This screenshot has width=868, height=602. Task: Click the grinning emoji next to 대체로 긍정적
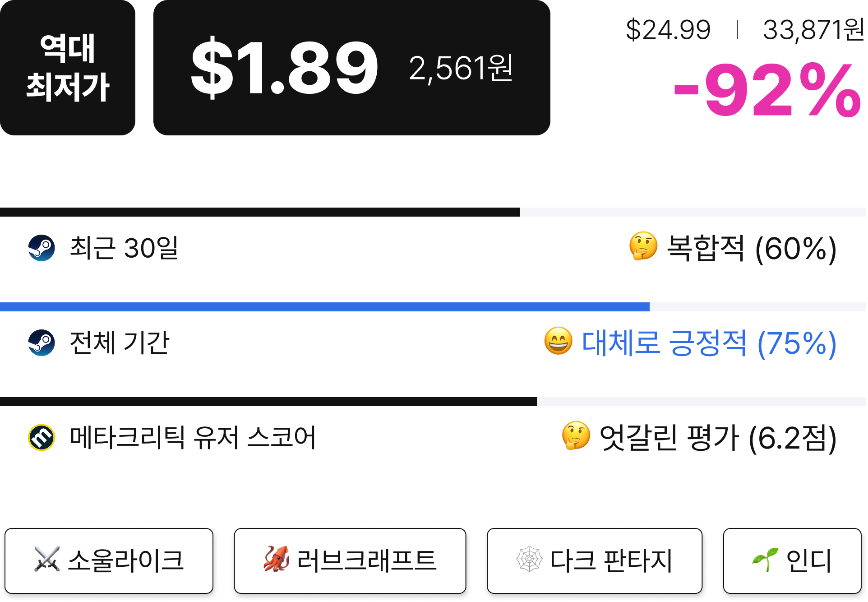coord(558,341)
